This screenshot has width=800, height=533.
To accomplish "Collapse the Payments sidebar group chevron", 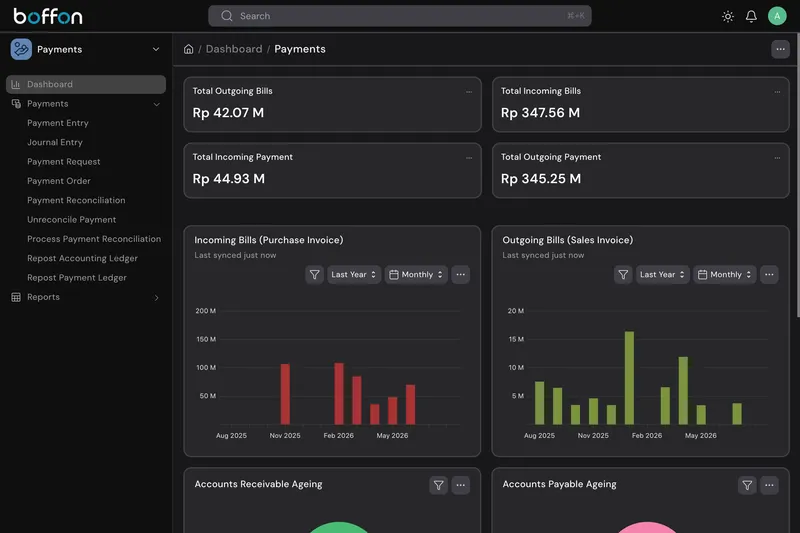I will tap(157, 104).
